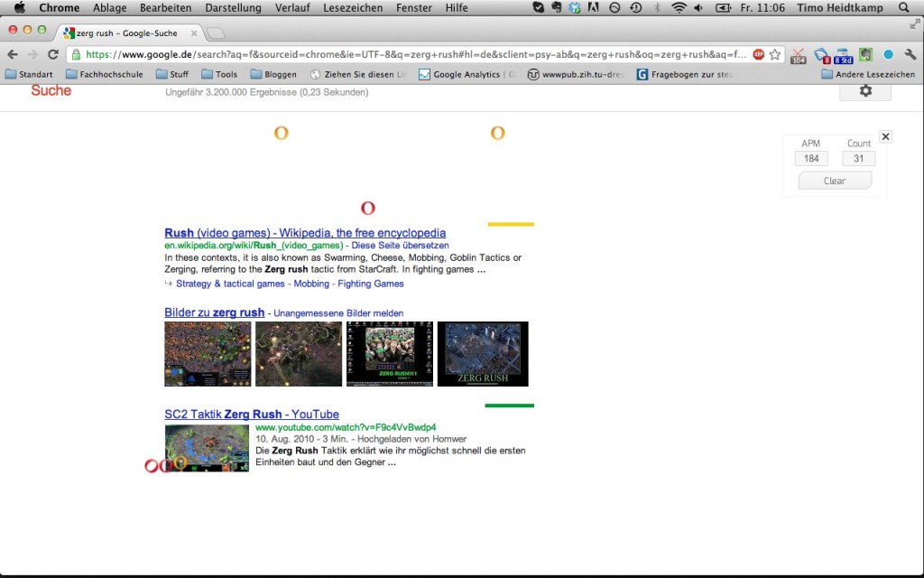924x578 pixels.
Task: Bookmark this page with the star icon
Action: pyautogui.click(x=775, y=54)
